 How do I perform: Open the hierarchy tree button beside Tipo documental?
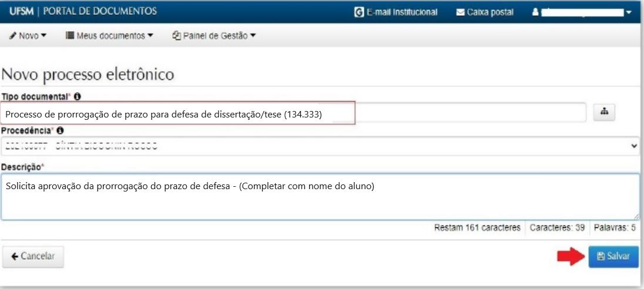604,113
